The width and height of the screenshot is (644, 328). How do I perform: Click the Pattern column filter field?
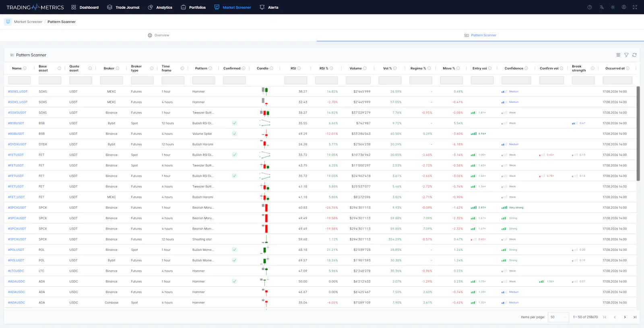click(x=204, y=80)
